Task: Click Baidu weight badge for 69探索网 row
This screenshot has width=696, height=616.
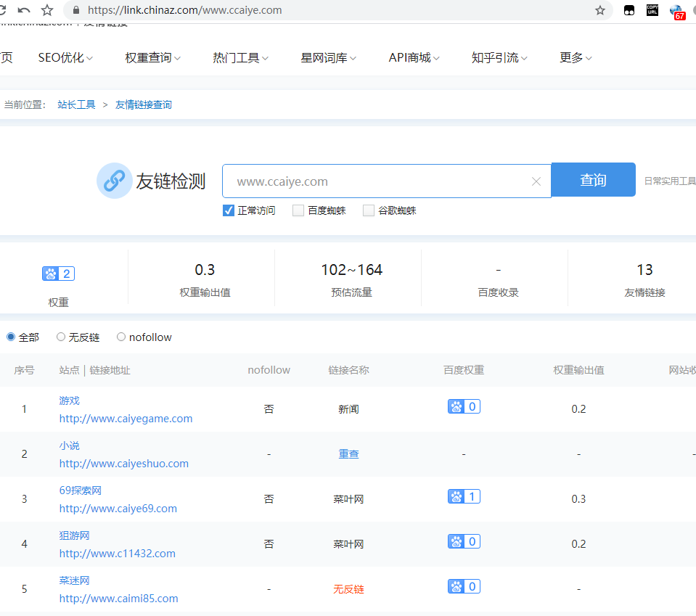Action: coord(464,497)
